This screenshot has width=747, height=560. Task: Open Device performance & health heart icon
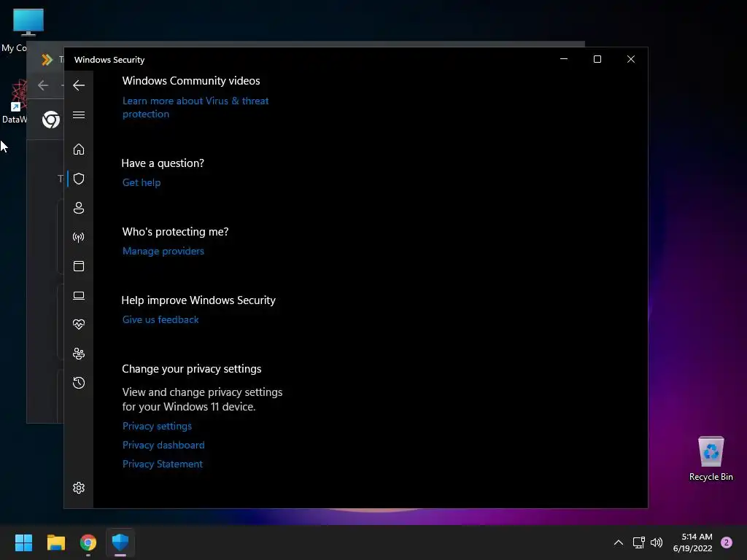coord(79,324)
